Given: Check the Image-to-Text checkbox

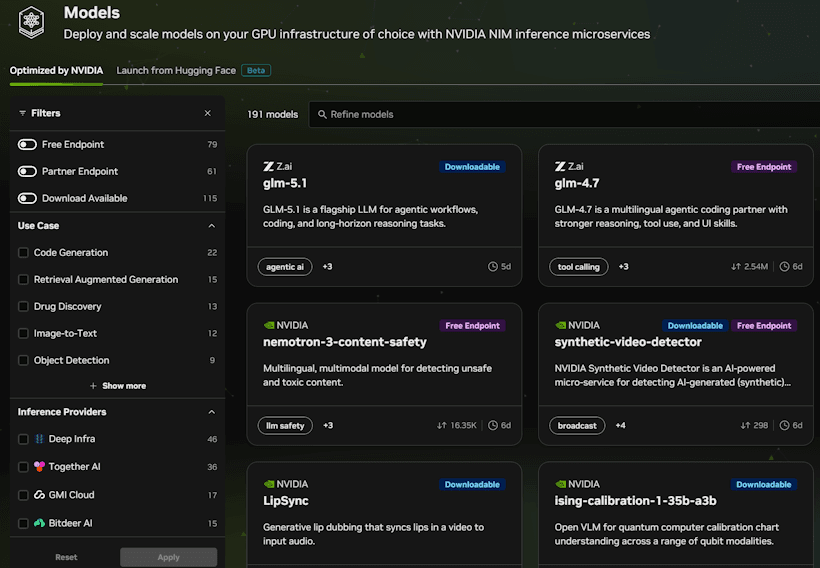Looking at the screenshot, I should (x=23, y=334).
